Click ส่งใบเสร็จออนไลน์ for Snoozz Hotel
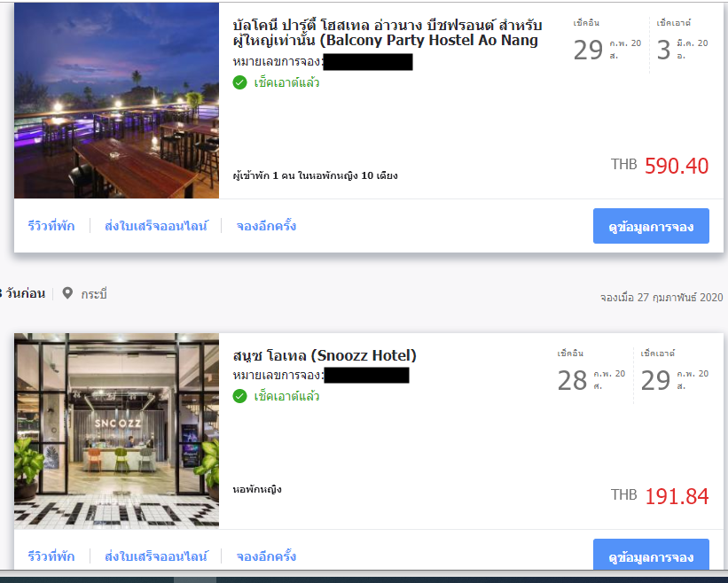Image resolution: width=728 pixels, height=583 pixels. [x=156, y=556]
